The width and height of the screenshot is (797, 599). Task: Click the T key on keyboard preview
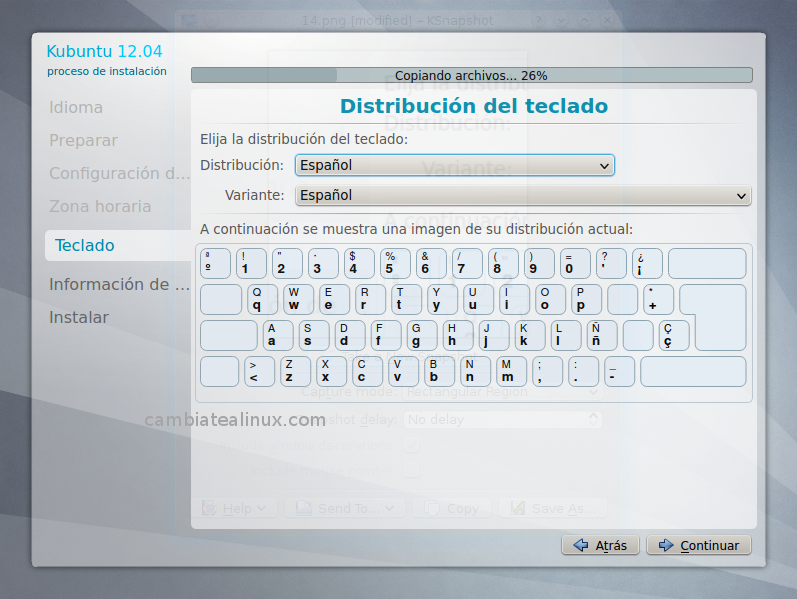click(x=407, y=300)
